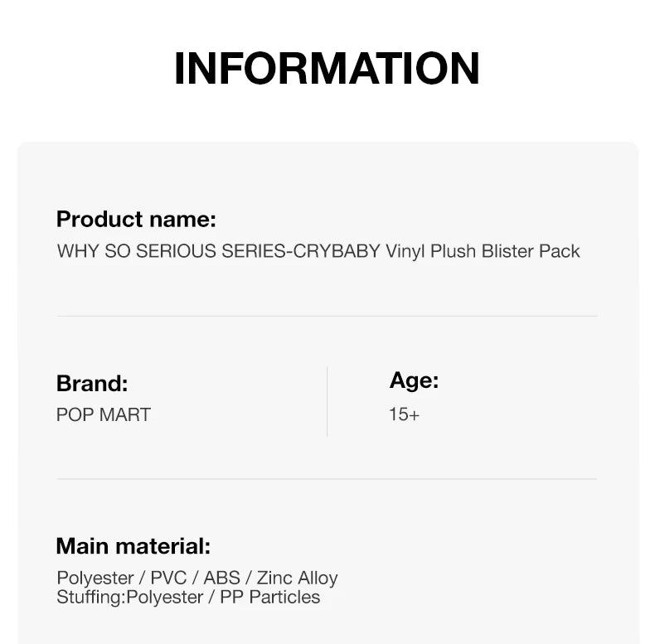Click the 'Vinyl Plush' text
Image resolution: width=655 pixels, height=644 pixels.
pos(431,251)
